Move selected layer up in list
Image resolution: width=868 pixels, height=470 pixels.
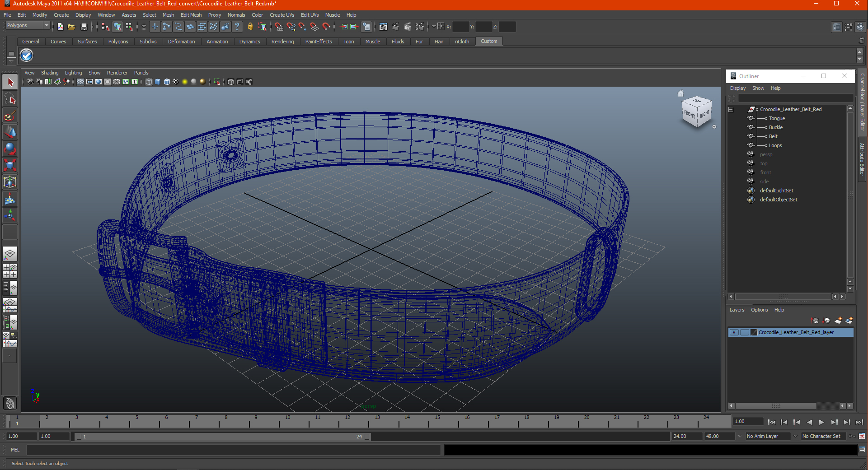815,321
